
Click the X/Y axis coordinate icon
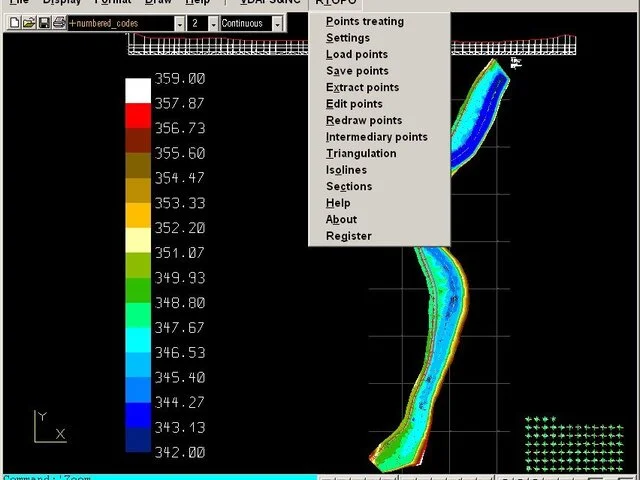click(x=48, y=427)
